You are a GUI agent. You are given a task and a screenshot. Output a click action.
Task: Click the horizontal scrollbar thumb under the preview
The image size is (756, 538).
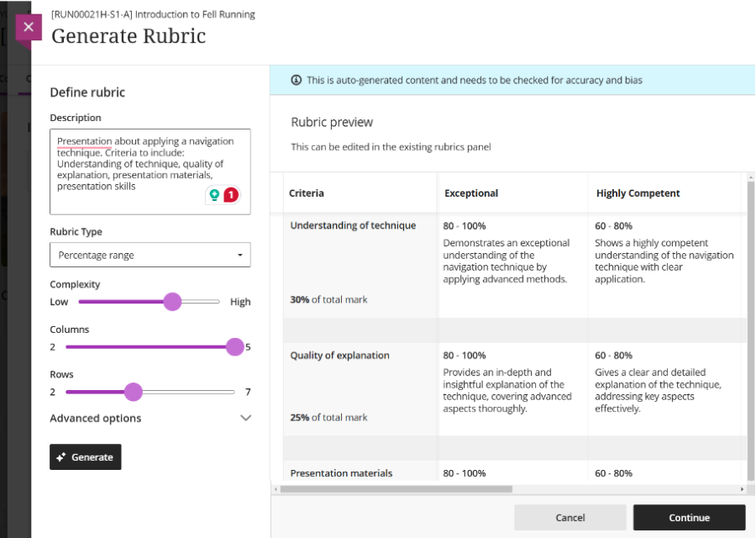click(x=395, y=489)
